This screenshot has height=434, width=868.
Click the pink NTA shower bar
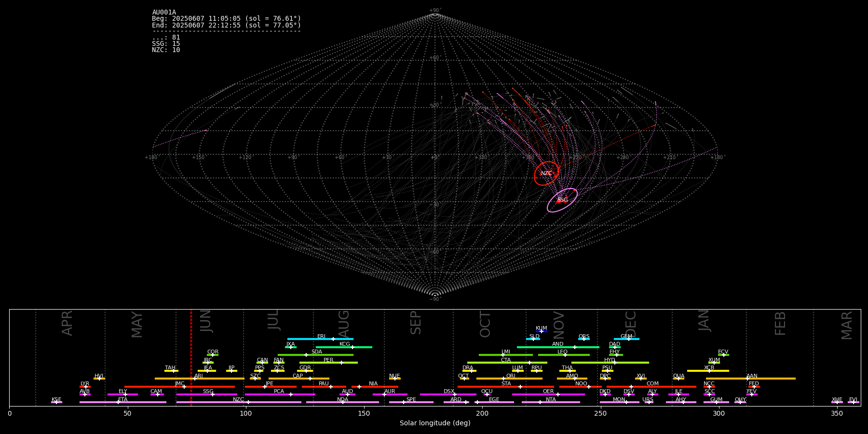coord(551,402)
